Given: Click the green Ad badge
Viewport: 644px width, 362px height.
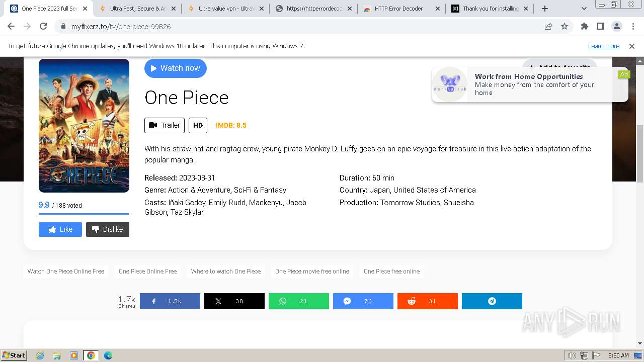Looking at the screenshot, I should [624, 74].
